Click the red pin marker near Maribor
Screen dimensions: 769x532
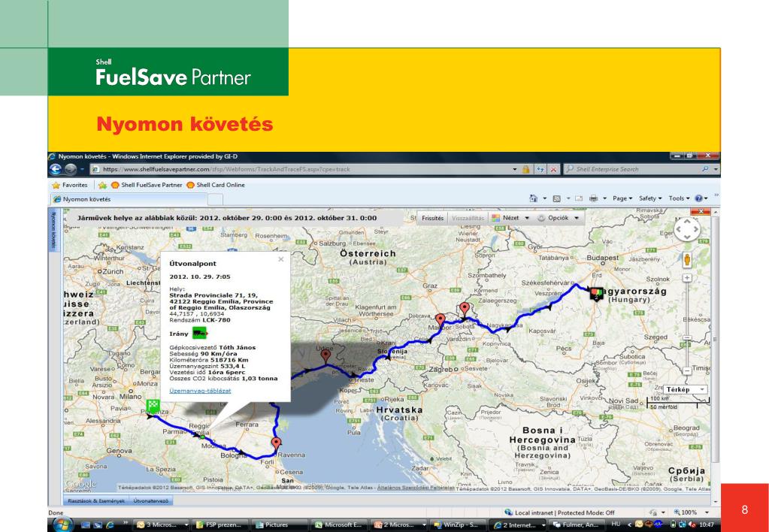coord(441,320)
